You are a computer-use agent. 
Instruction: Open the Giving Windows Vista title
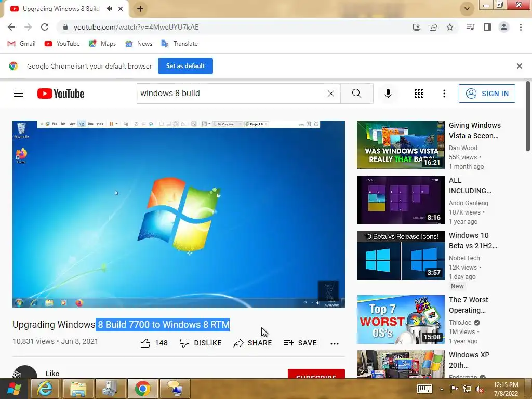[x=475, y=130]
